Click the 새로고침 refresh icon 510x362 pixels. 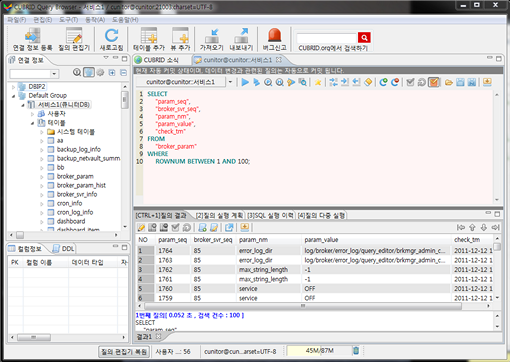(111, 36)
